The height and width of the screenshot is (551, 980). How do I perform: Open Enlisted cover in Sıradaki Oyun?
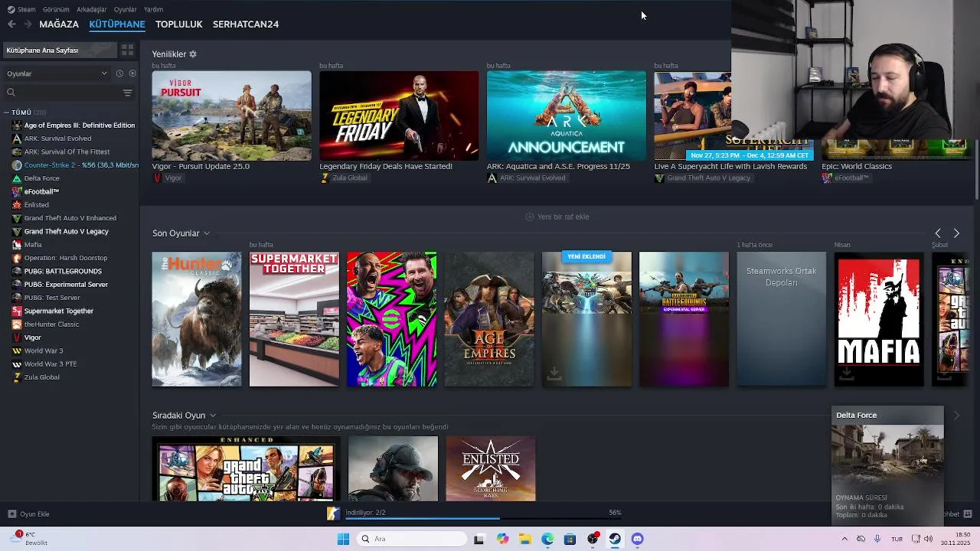(491, 468)
